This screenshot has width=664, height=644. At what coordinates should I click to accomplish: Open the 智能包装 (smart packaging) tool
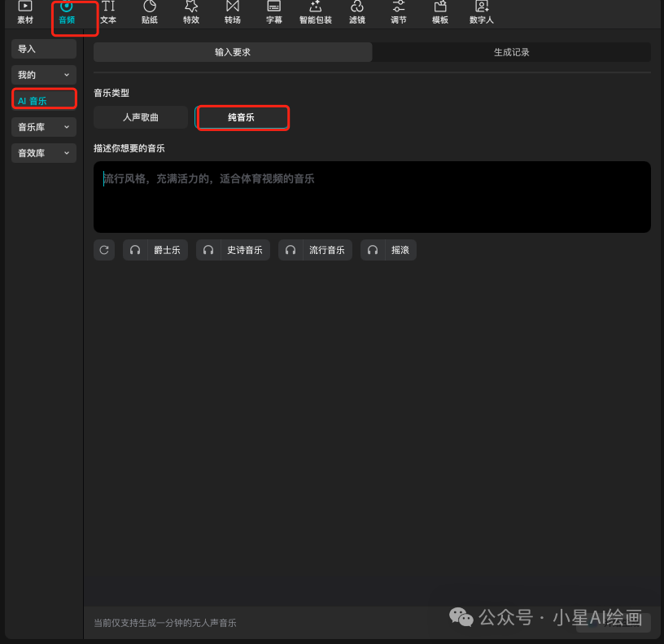pyautogui.click(x=315, y=13)
